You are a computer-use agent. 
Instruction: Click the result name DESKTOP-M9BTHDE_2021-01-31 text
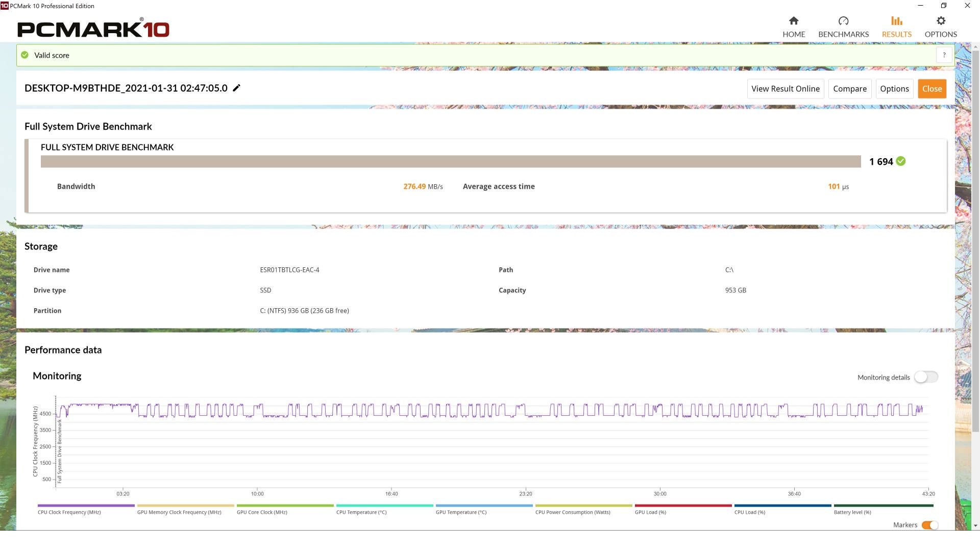tap(126, 88)
